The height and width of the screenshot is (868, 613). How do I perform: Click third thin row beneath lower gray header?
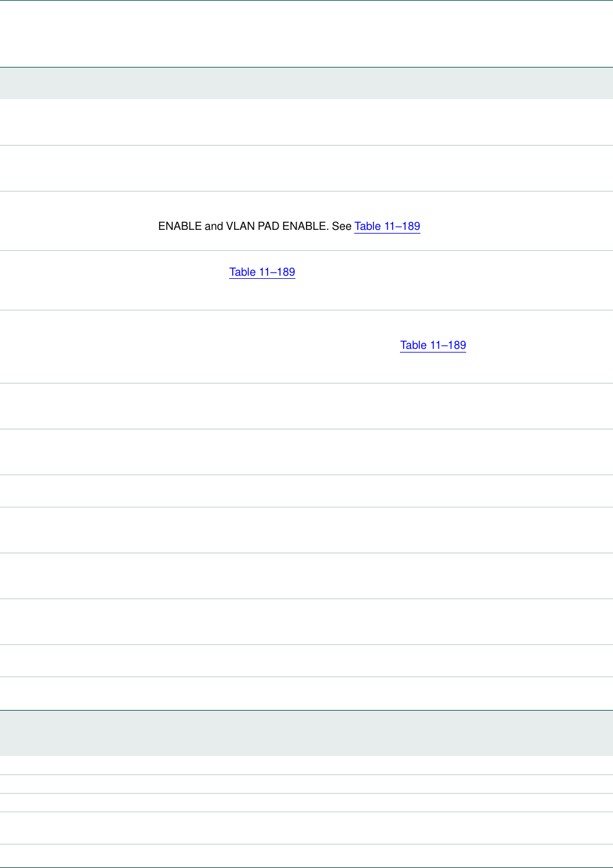point(306,802)
